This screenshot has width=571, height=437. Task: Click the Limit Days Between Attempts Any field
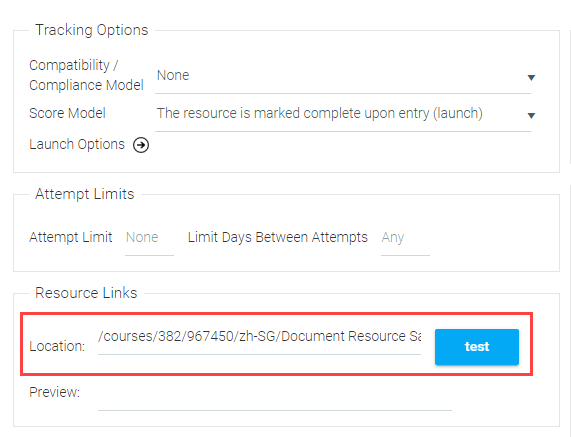(x=405, y=239)
